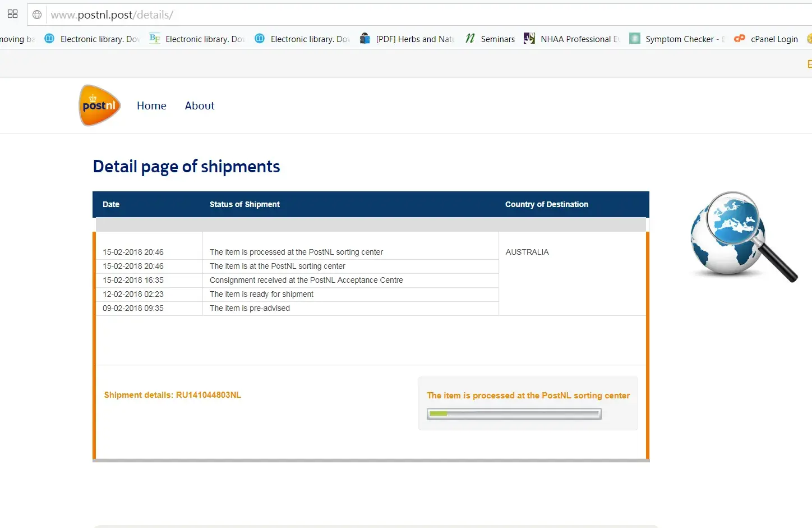Open first Electronic library bookmark icon
Screen dimensions: 812x528
(49, 38)
